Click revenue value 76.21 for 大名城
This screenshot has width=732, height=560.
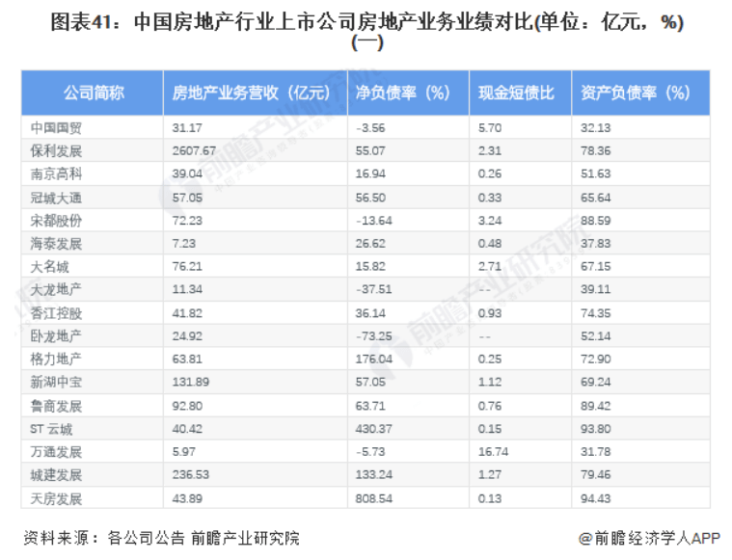point(187,266)
